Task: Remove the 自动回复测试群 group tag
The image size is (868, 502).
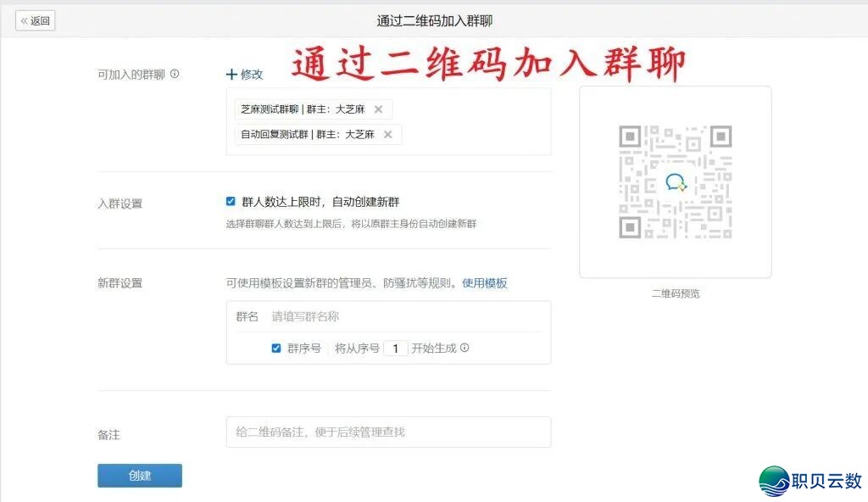Action: (x=388, y=134)
